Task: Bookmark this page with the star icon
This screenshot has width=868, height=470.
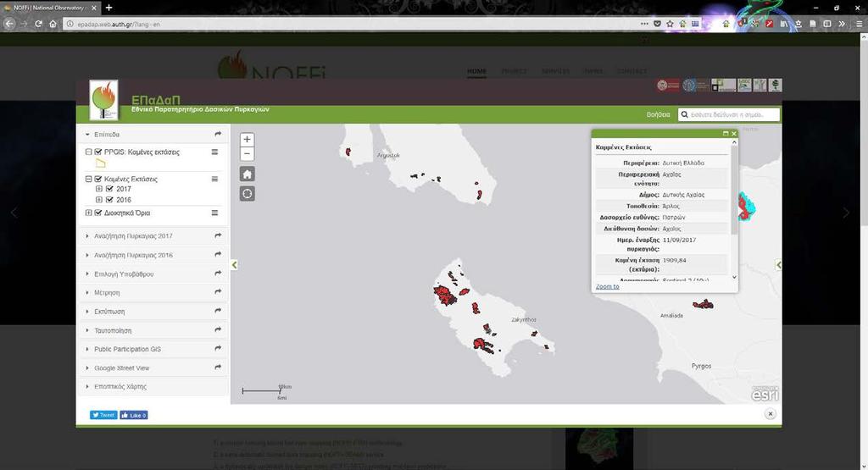Action: pos(670,24)
